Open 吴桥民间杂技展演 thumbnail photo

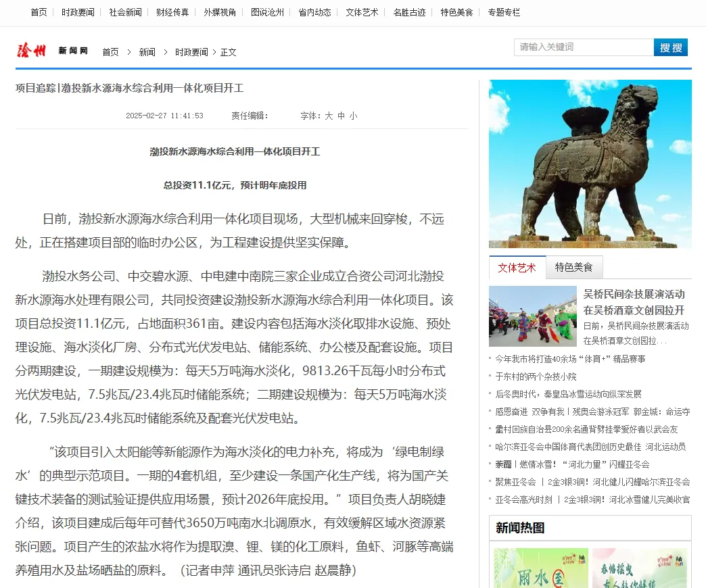533,316
